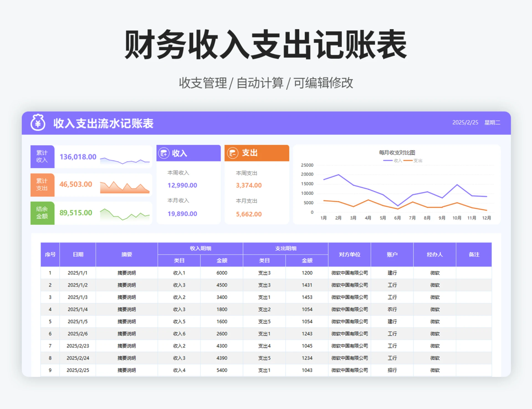
Task: Expand the 收入明细 column group
Action: click(x=200, y=248)
